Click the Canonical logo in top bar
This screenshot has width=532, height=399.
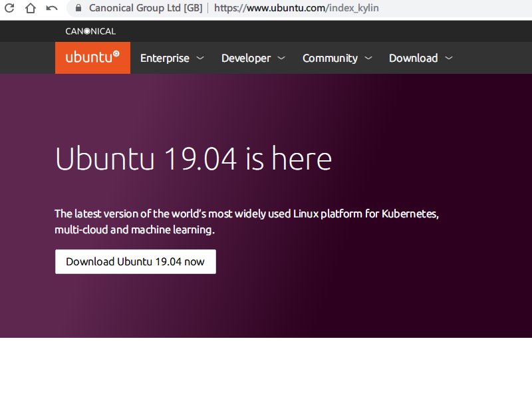pyautogui.click(x=90, y=31)
